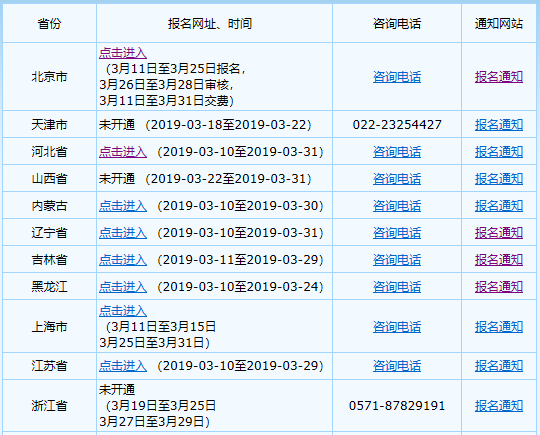Click the 吉林省 province cell
The width and height of the screenshot is (540, 435).
point(49,260)
